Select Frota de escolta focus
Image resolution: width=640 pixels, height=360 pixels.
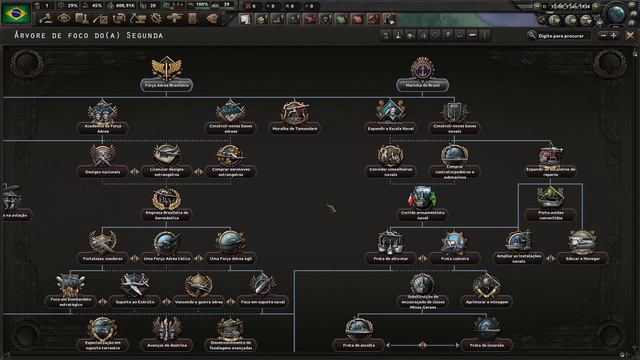coord(359,334)
